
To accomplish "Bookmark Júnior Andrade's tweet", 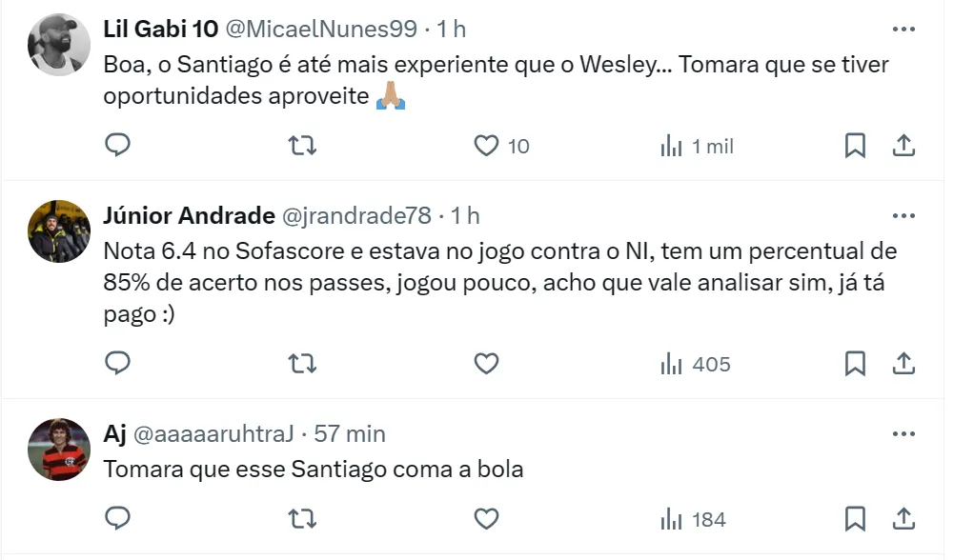I will click(855, 363).
